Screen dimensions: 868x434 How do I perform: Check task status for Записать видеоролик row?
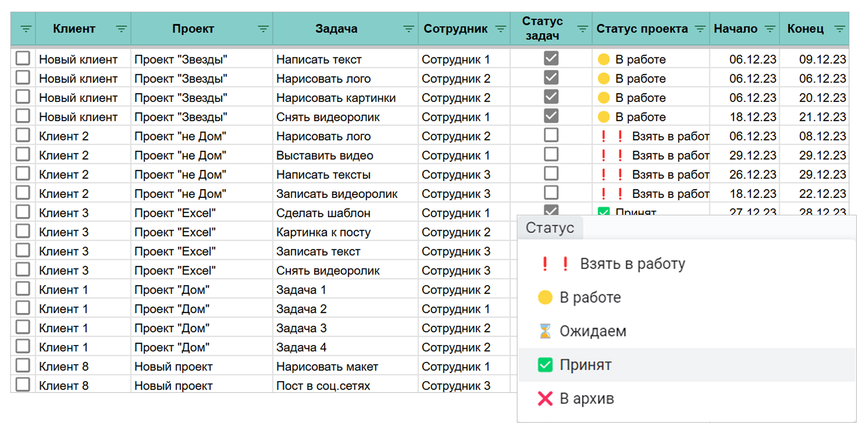(551, 193)
